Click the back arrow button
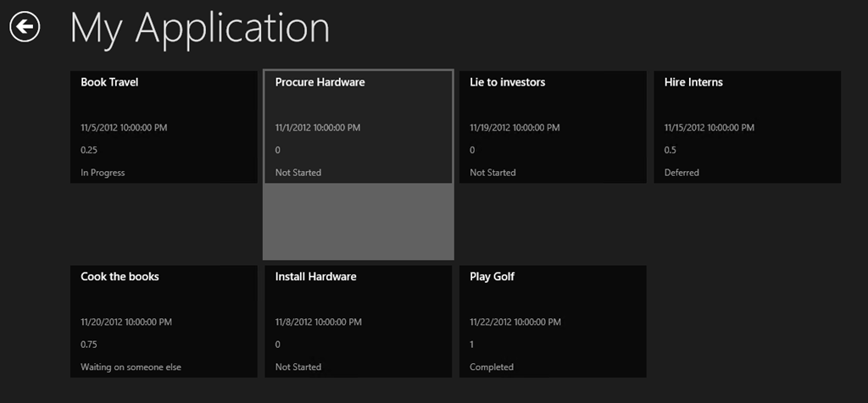Screen dimensions: 868x403 (x=25, y=26)
